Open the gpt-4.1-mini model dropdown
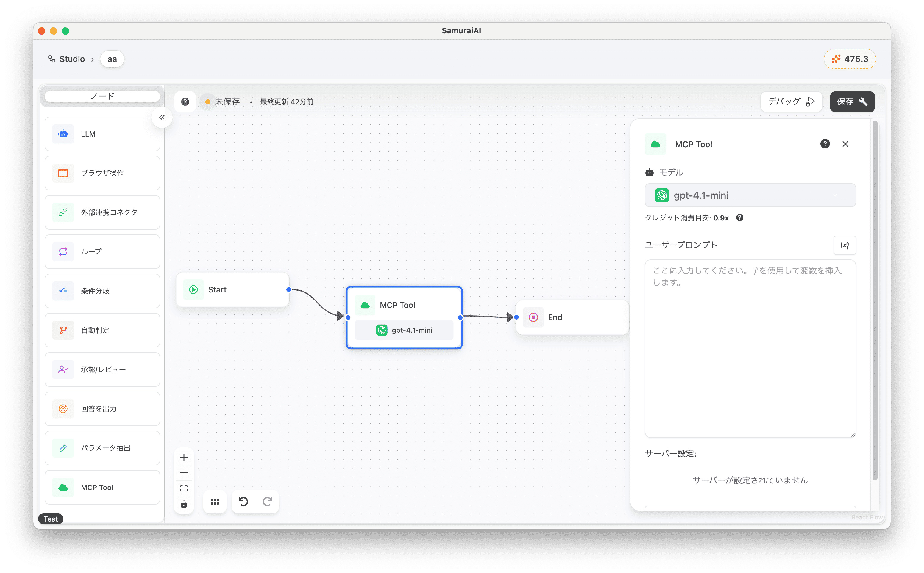 coord(750,195)
